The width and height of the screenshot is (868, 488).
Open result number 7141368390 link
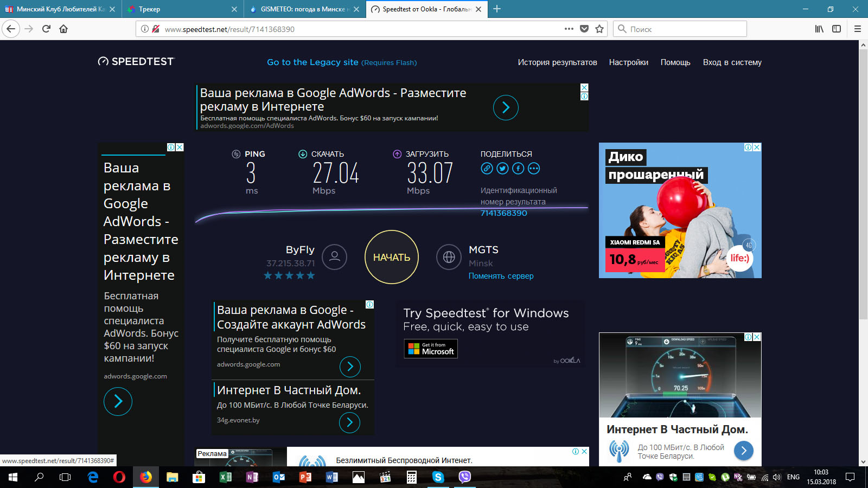coord(503,213)
